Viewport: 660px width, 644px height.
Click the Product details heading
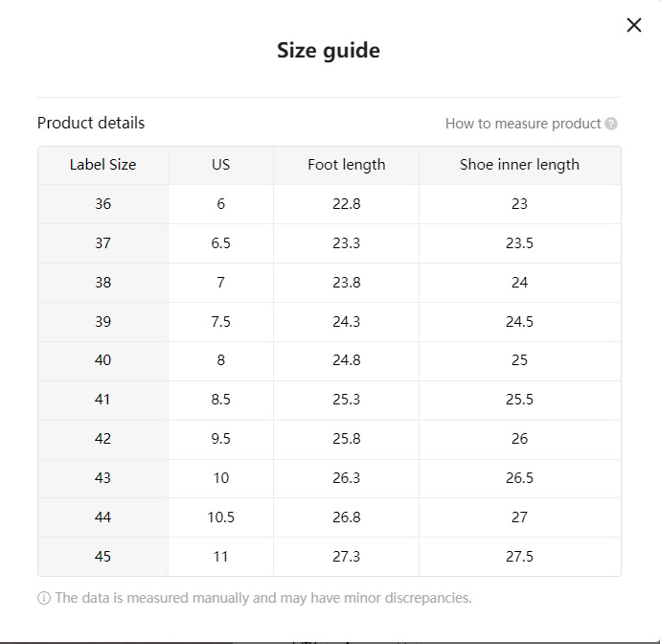point(91,123)
